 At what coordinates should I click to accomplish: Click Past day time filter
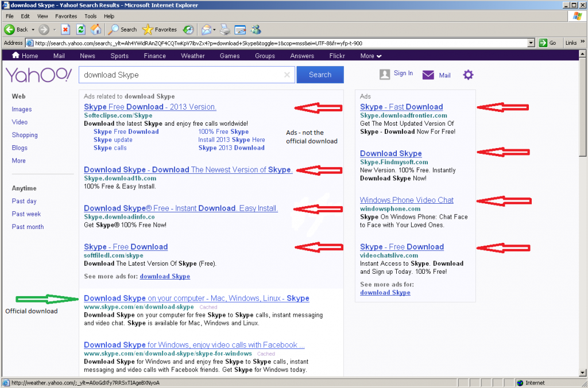click(24, 201)
